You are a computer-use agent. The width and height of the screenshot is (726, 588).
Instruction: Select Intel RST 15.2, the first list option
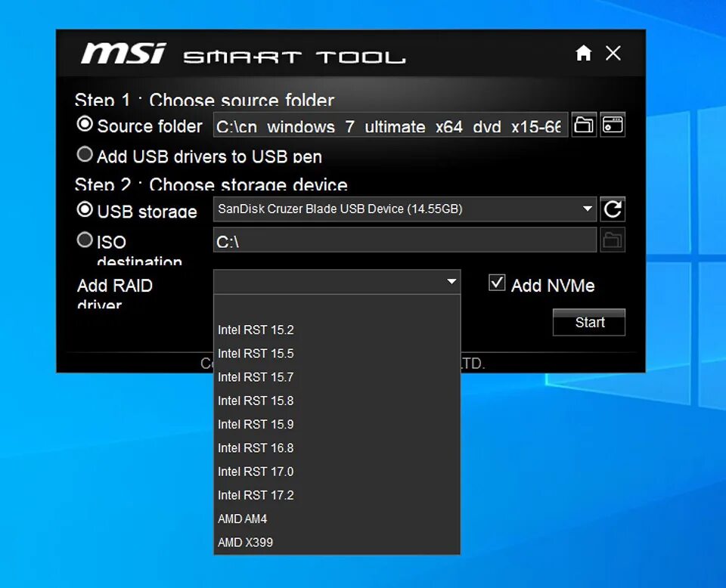[x=256, y=330]
